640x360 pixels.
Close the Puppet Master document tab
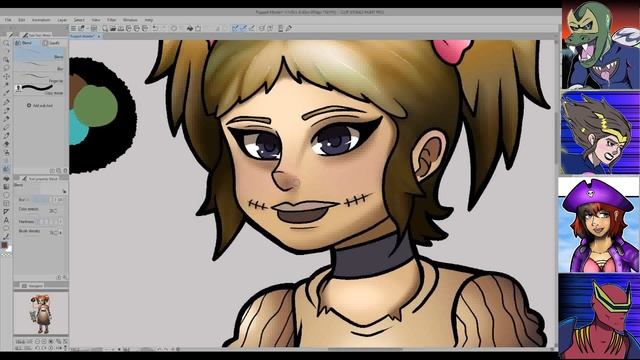99,36
